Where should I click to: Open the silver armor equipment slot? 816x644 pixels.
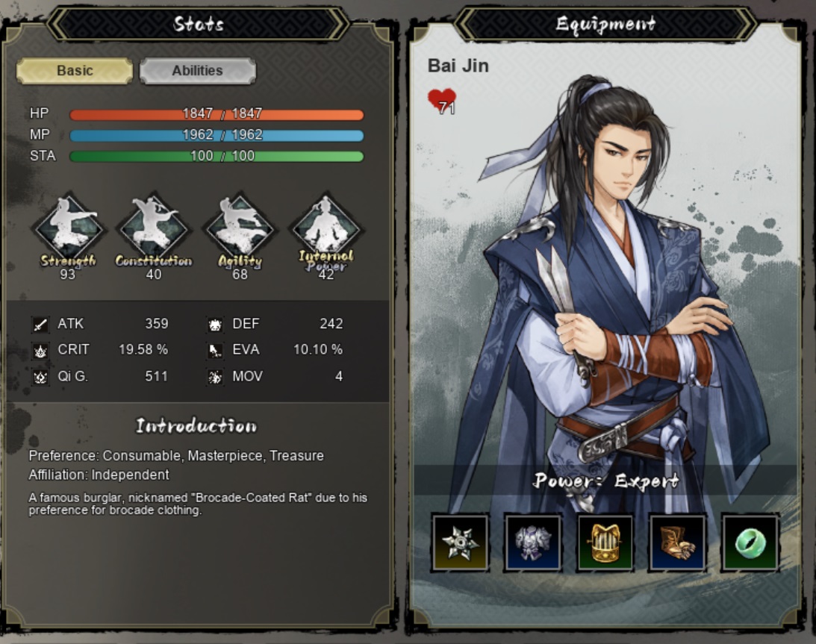click(532, 543)
